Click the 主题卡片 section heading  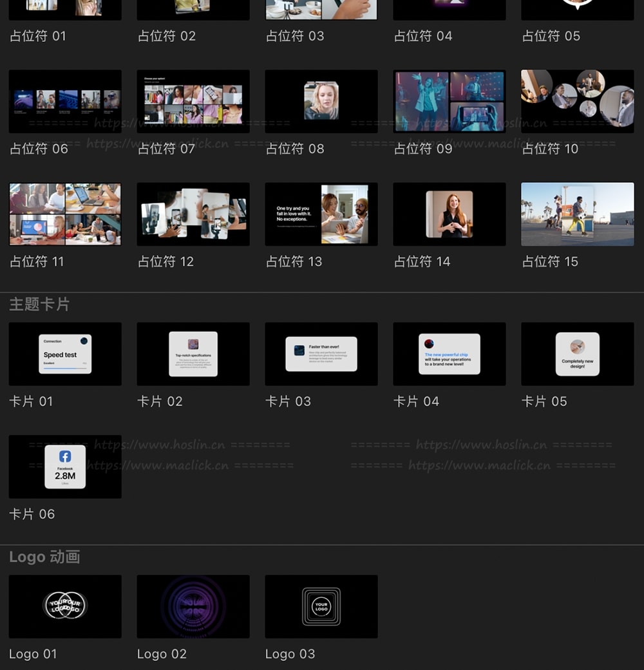pos(39,304)
